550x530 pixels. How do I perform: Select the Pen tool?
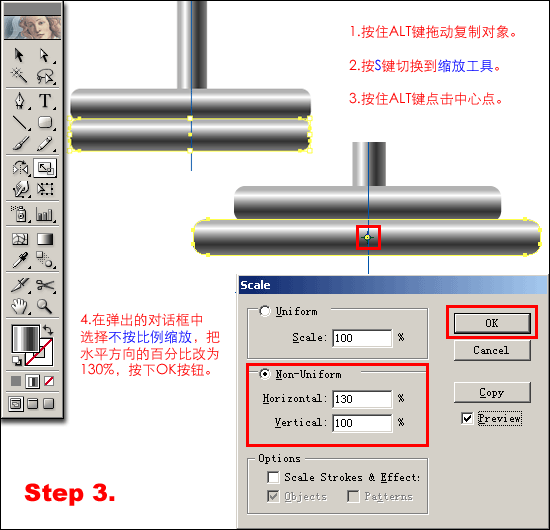tap(20, 100)
